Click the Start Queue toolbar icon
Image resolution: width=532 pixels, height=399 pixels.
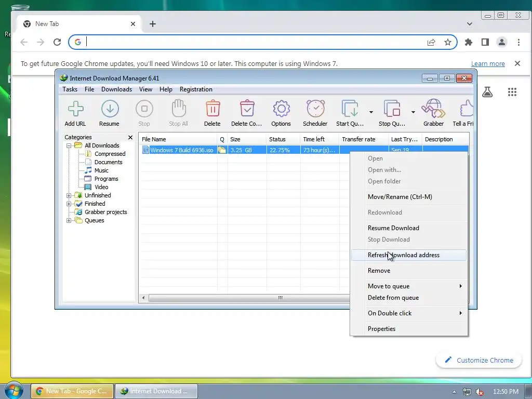click(350, 109)
